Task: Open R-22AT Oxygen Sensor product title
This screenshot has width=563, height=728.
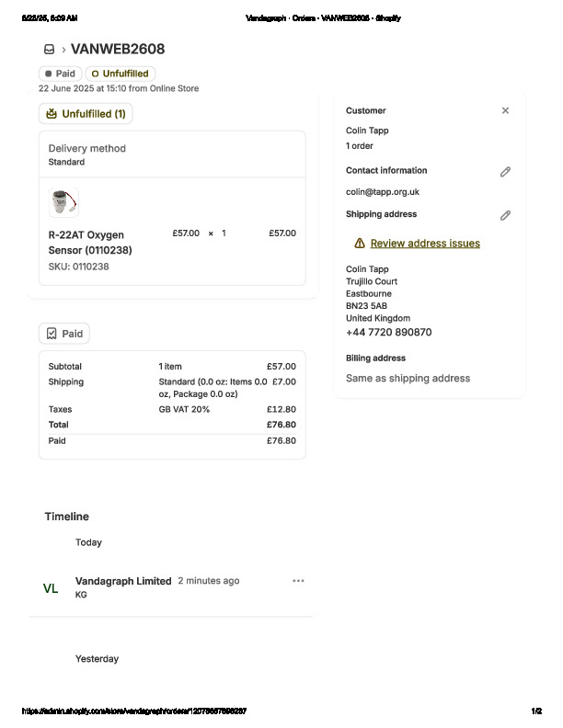Action: [89, 242]
